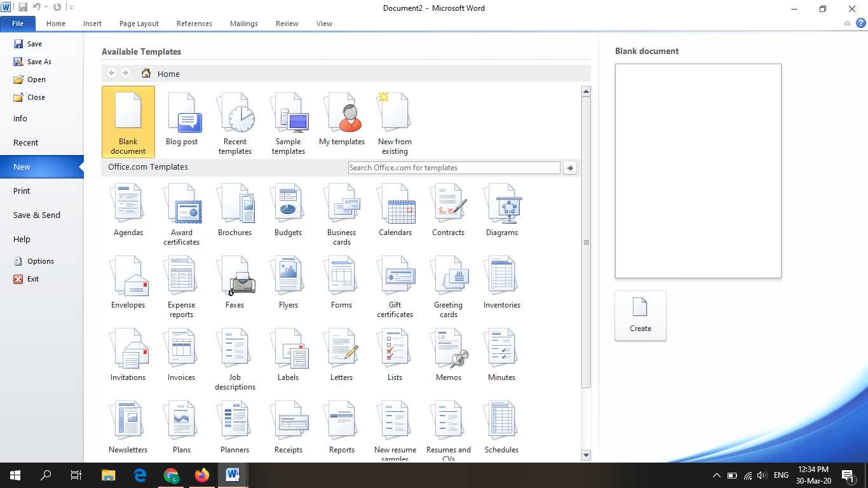
Task: Open the Reports template category
Action: 342,428
